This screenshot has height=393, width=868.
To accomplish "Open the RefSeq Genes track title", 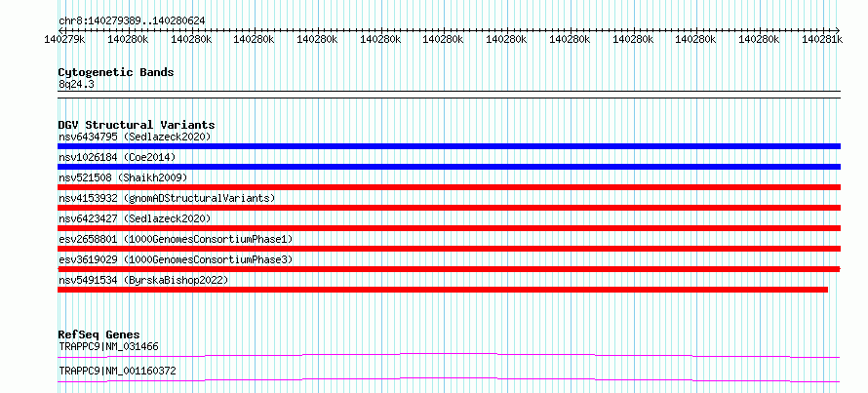I will (99, 334).
